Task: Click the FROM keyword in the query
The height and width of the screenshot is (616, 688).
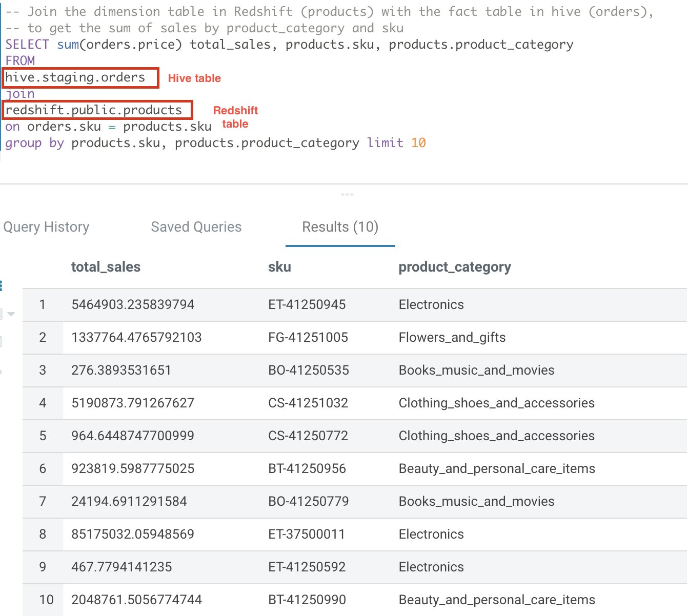Action: [20, 61]
